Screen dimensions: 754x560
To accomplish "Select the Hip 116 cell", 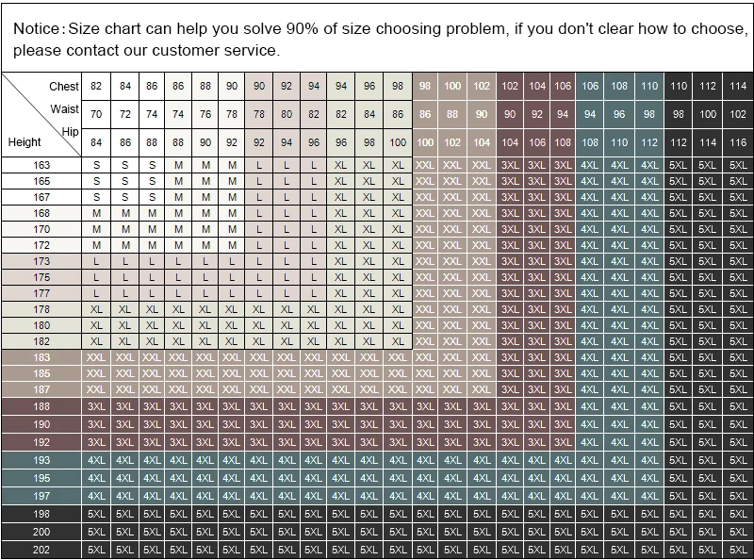I will point(738,142).
